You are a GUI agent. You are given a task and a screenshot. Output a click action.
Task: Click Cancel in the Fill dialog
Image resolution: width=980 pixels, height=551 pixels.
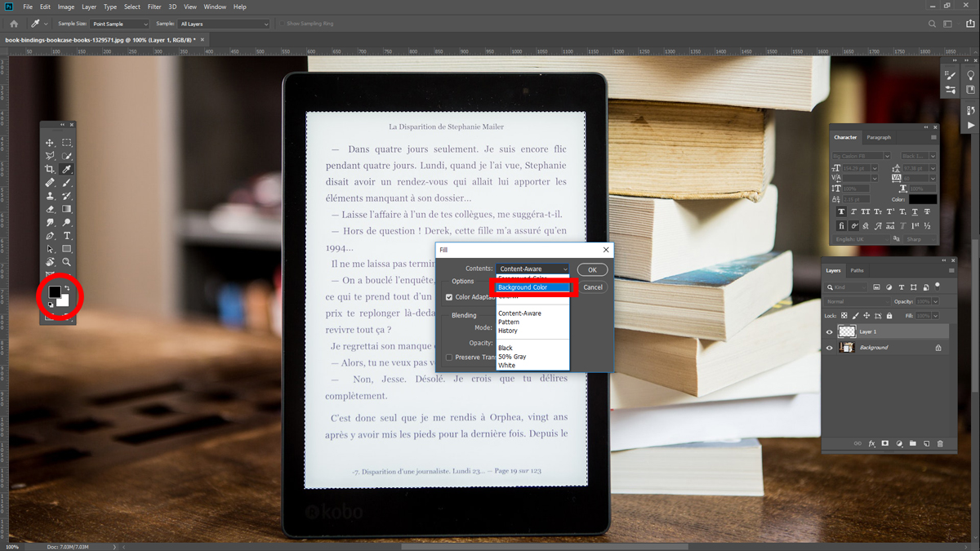(593, 287)
